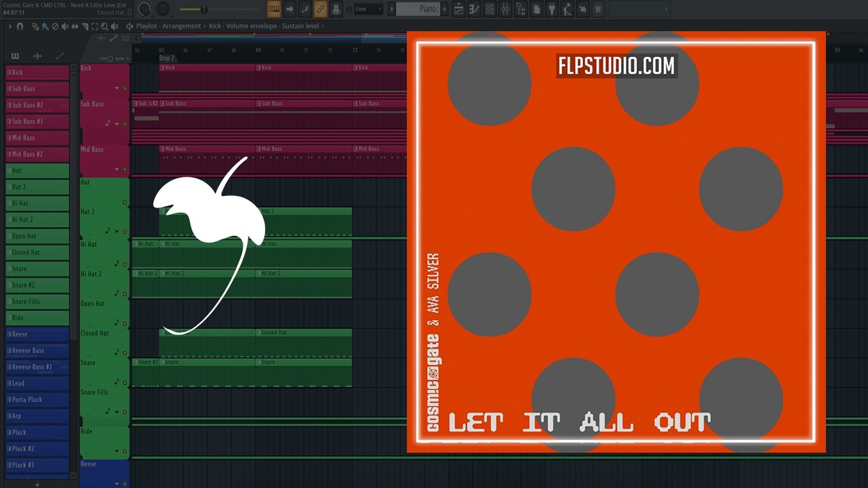Viewport: 868px width, 488px height.
Task: Select the Mute tool in playlist toolbar
Action: coord(65,26)
